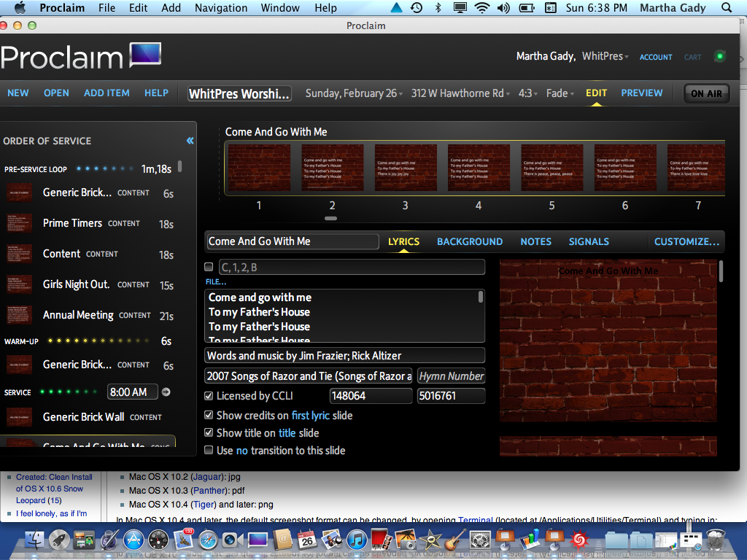The height and width of the screenshot is (560, 747).
Task: Select Prime Timers in service order
Action: click(x=90, y=223)
